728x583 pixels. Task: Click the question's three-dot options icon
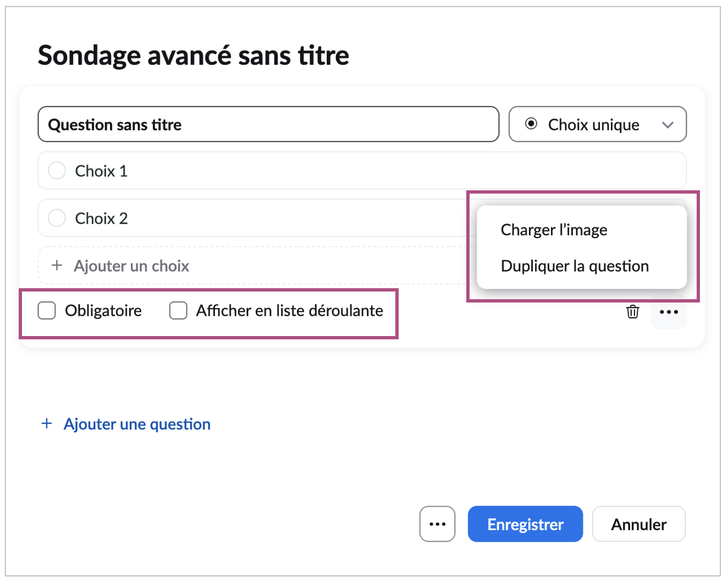point(669,312)
